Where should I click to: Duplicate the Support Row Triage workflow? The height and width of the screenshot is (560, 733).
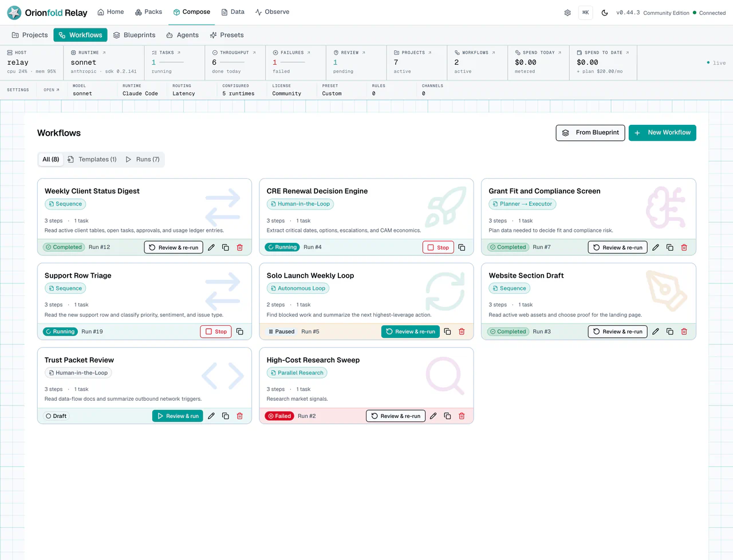(240, 332)
